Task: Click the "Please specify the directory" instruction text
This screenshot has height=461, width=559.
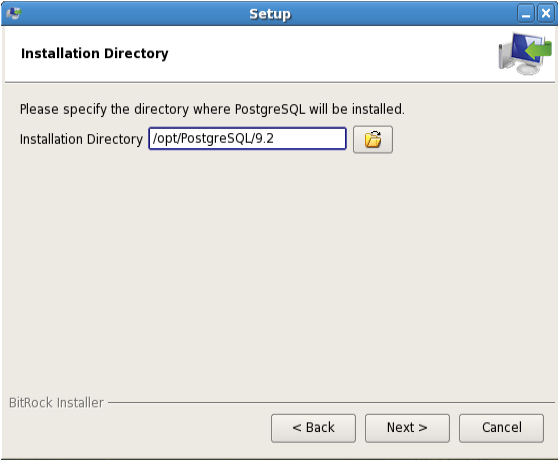Action: tap(212, 109)
